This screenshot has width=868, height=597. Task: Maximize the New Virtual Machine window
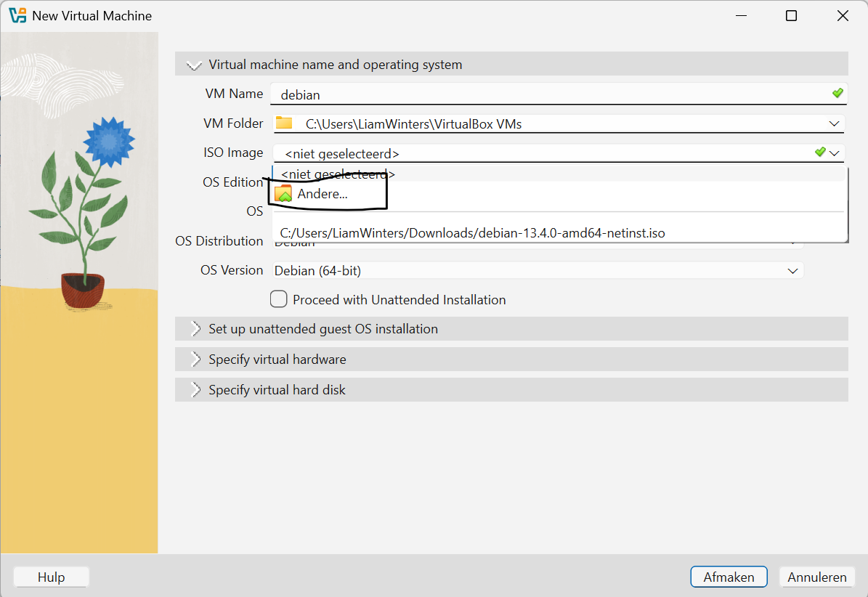click(792, 15)
